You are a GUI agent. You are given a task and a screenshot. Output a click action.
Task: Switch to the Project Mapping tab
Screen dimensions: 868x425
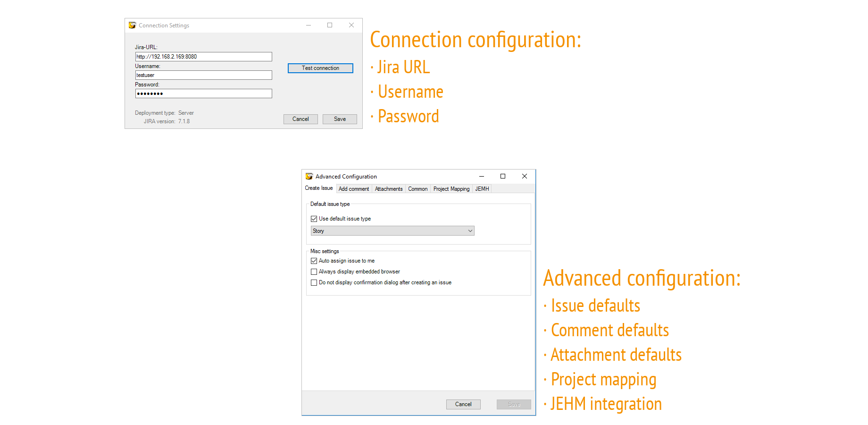(x=451, y=188)
